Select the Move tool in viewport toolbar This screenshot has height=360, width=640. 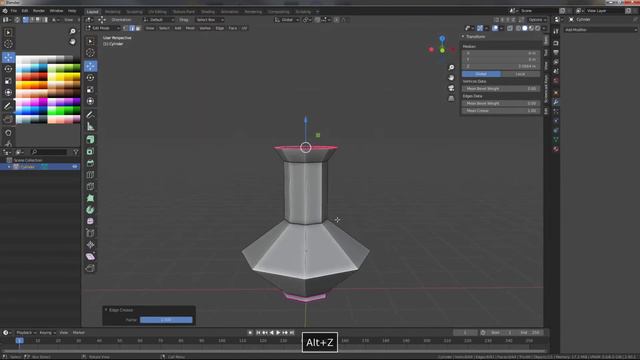pyautogui.click(x=90, y=66)
